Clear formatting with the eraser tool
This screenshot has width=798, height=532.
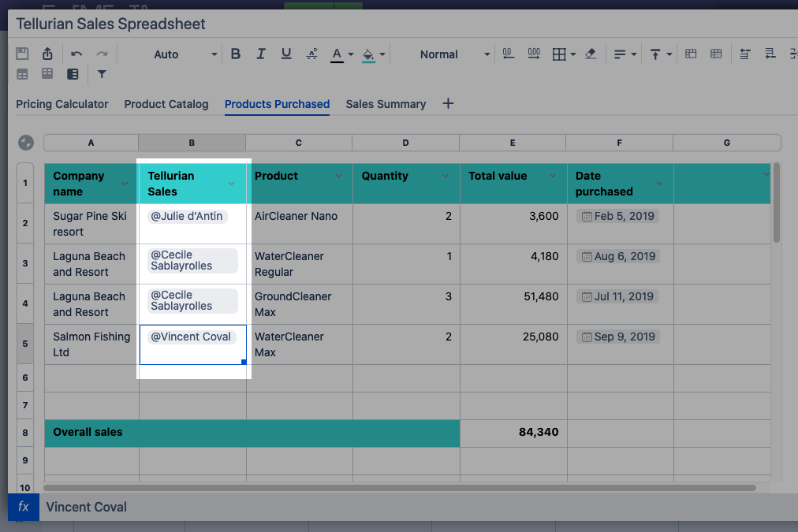pyautogui.click(x=591, y=54)
